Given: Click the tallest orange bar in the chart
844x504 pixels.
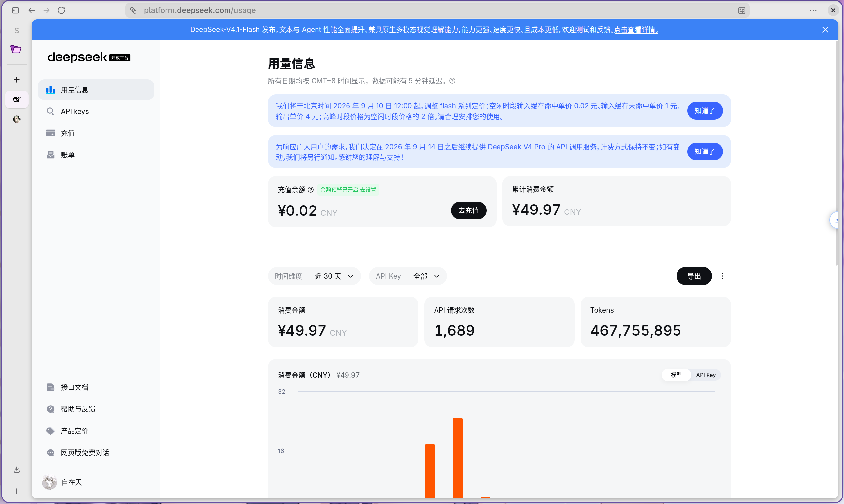Looking at the screenshot, I should tap(458, 458).
